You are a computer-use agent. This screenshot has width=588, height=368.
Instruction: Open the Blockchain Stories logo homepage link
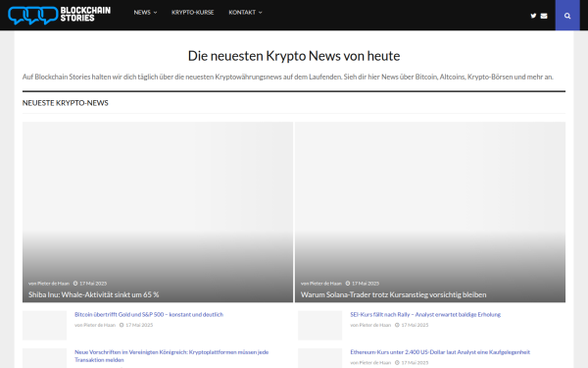[59, 15]
